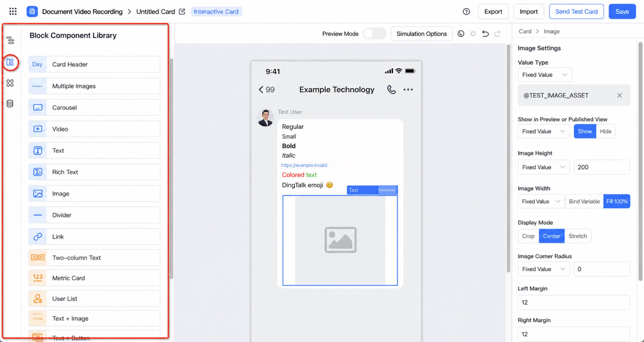Image resolution: width=644 pixels, height=342 pixels.
Task: Toggle the Preview Mode switch
Action: [x=374, y=34]
